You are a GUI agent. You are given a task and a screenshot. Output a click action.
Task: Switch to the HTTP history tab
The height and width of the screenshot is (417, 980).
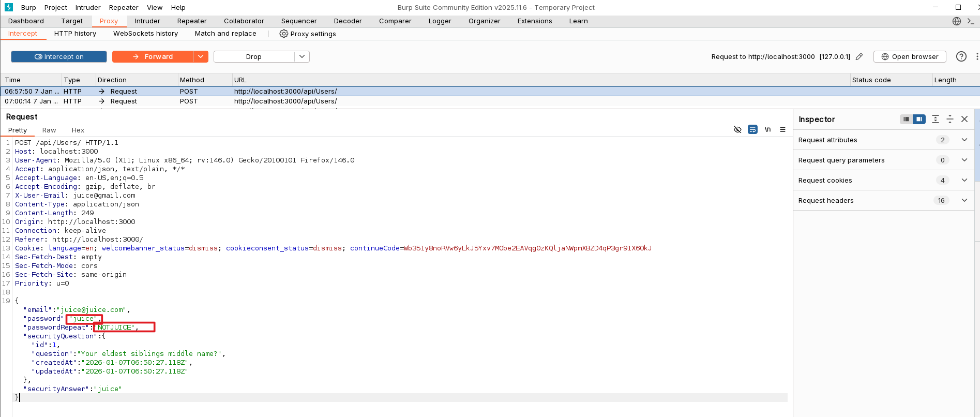click(75, 34)
